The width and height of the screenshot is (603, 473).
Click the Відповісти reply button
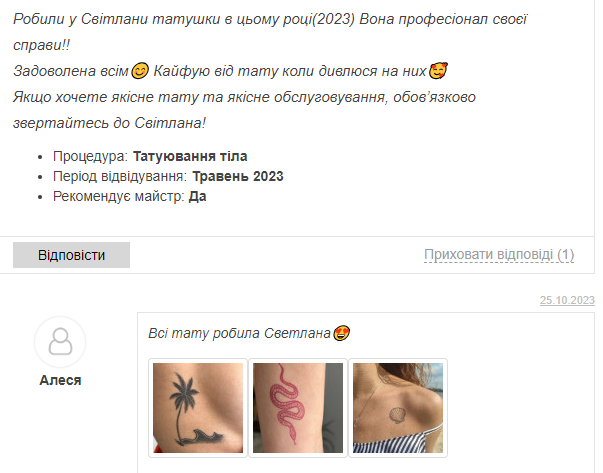(x=71, y=255)
